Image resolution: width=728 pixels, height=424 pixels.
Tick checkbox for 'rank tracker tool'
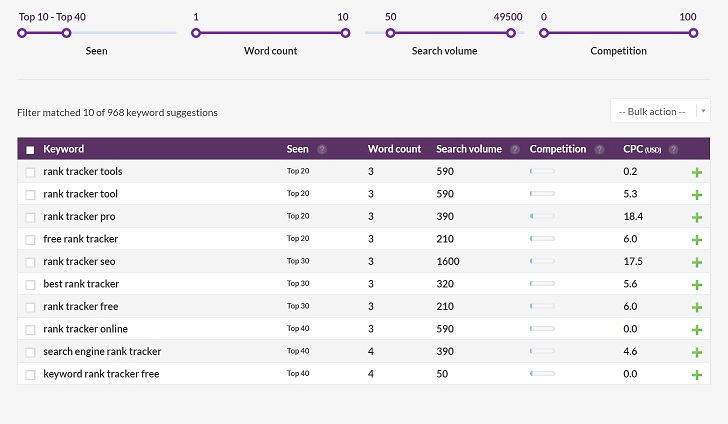pos(30,195)
